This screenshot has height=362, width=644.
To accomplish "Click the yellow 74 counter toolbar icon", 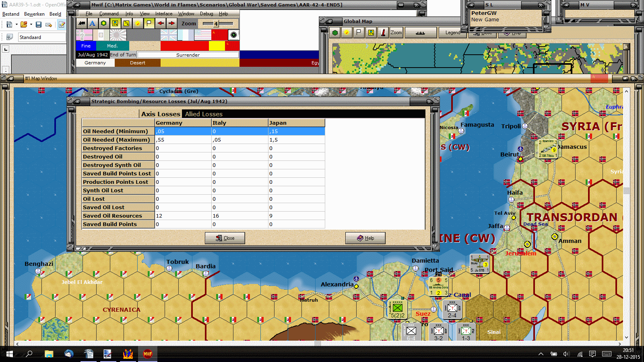I will coord(126,23).
